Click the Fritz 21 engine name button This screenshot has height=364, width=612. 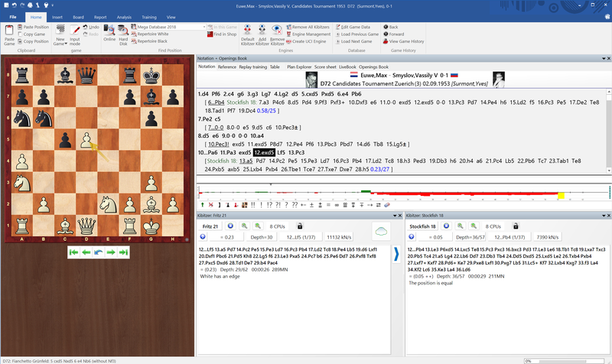coord(210,226)
